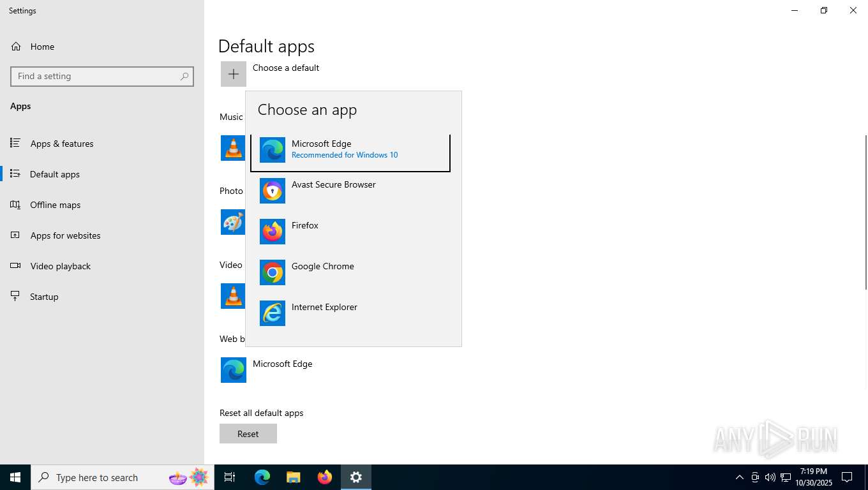868x490 pixels.
Task: Click the plus icon to choose a default
Action: [x=234, y=74]
